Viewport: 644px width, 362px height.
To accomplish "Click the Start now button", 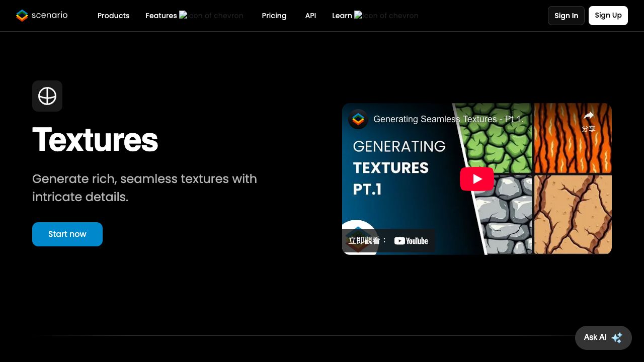I will point(67,234).
